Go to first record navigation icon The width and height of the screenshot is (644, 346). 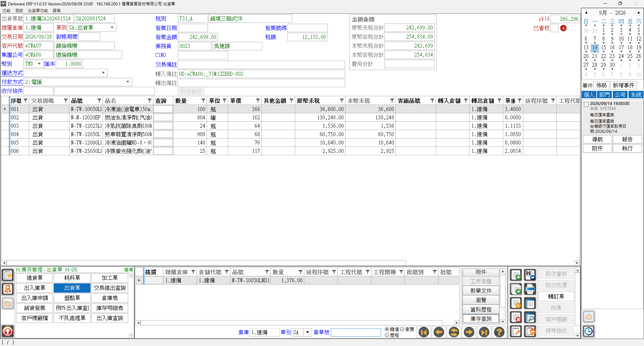click(424, 332)
